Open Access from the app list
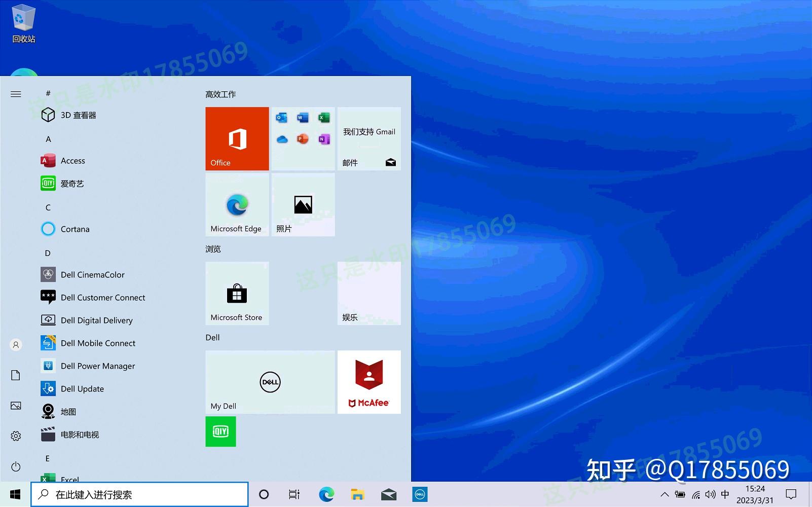This screenshot has width=812, height=507. tap(72, 160)
